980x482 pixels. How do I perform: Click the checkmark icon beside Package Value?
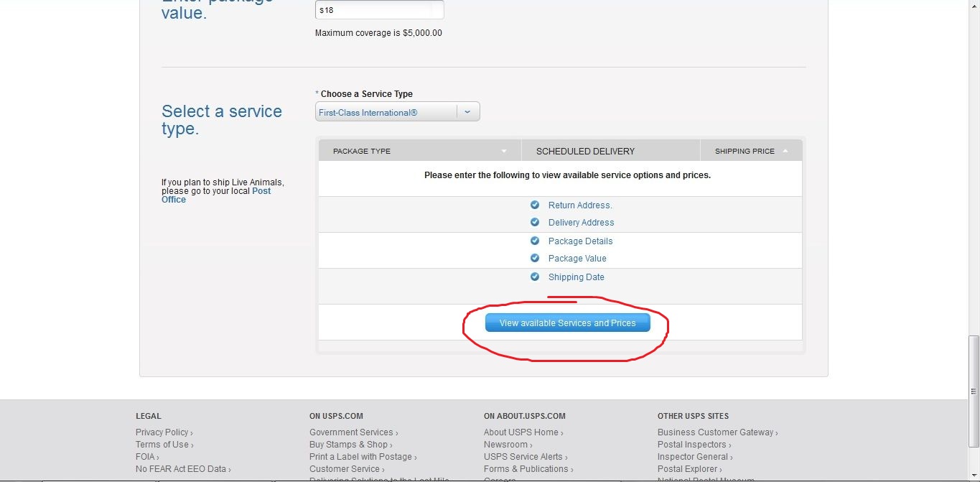(x=535, y=258)
